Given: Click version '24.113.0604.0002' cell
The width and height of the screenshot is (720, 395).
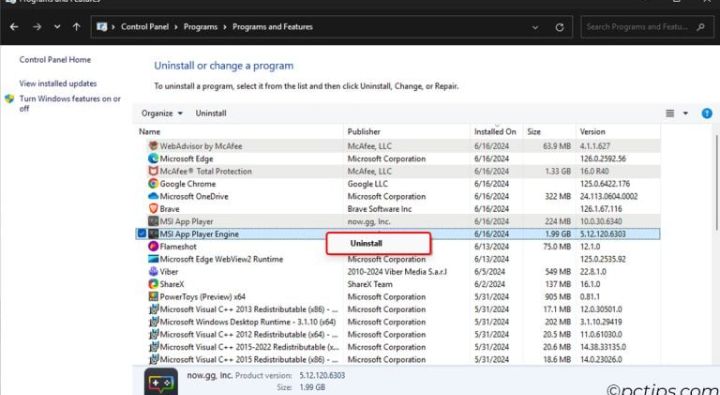Looking at the screenshot, I should coord(608,196).
